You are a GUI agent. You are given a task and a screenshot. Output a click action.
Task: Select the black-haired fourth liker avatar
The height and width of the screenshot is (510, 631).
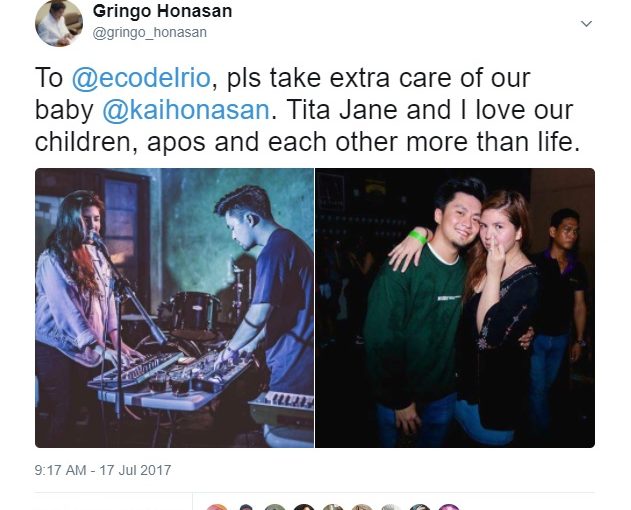click(304, 507)
